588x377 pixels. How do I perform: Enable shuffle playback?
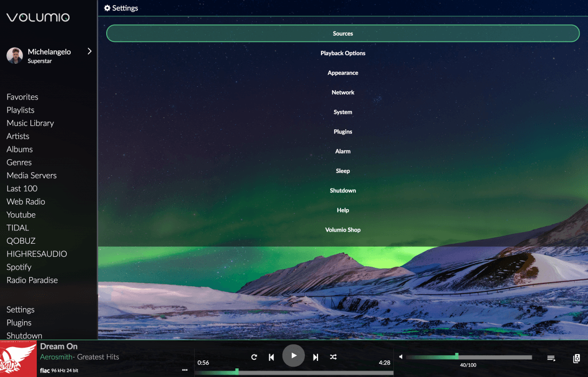click(333, 356)
